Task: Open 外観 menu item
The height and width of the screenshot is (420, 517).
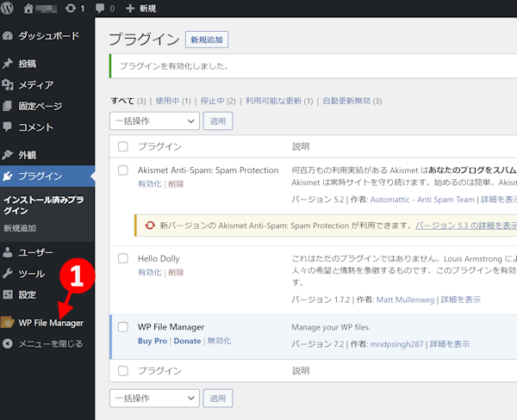Action: [28, 155]
